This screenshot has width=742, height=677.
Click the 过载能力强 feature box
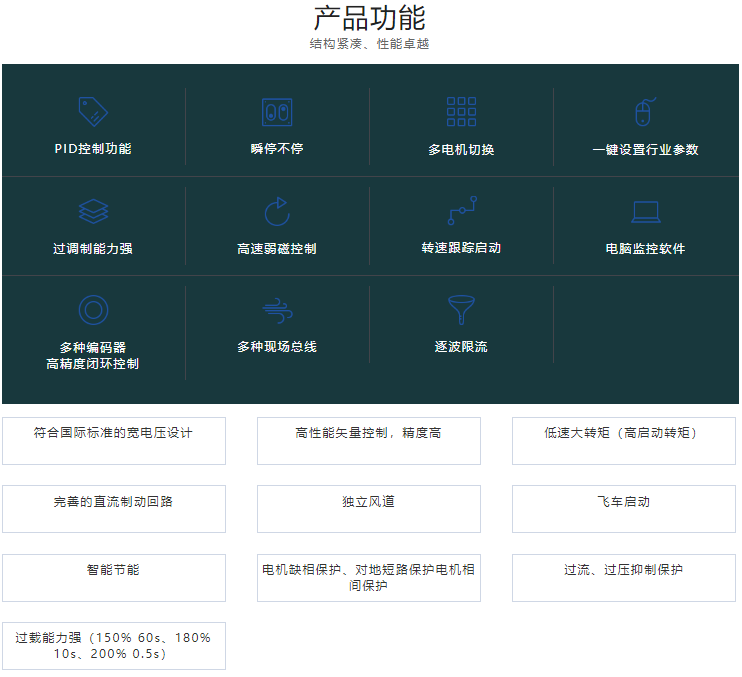coord(114,645)
